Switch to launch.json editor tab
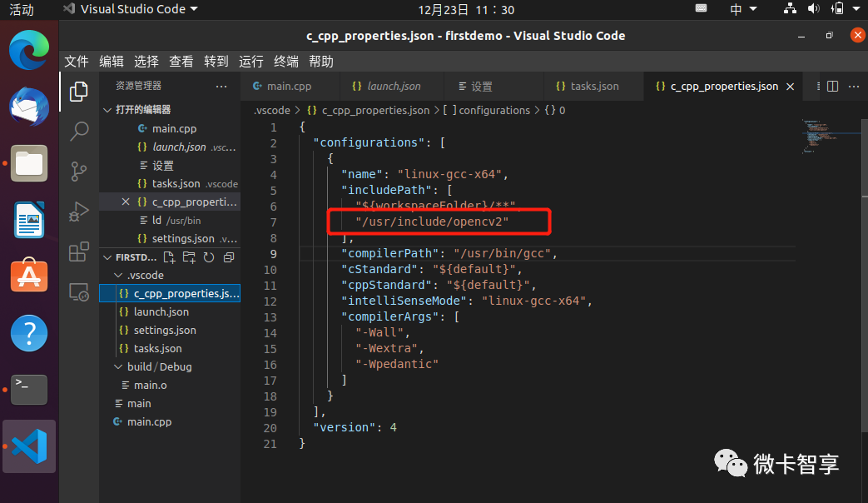 (391, 87)
